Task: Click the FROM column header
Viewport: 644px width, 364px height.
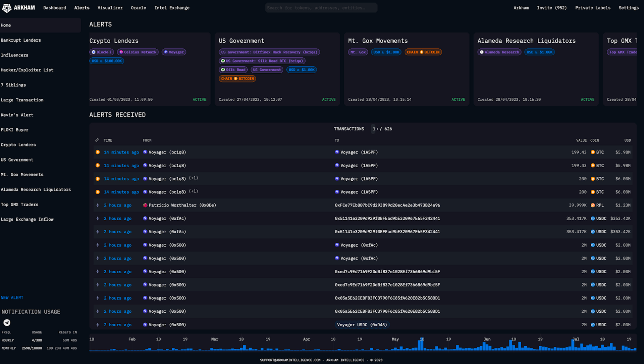Action: (x=147, y=140)
